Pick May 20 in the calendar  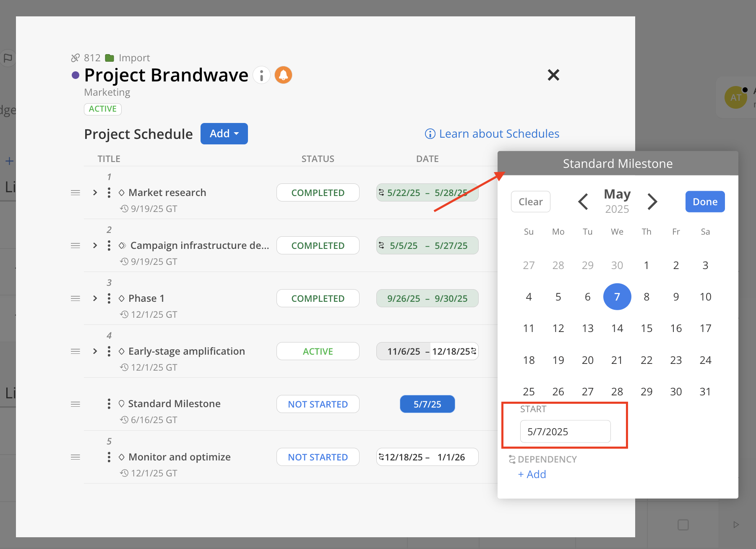(587, 360)
